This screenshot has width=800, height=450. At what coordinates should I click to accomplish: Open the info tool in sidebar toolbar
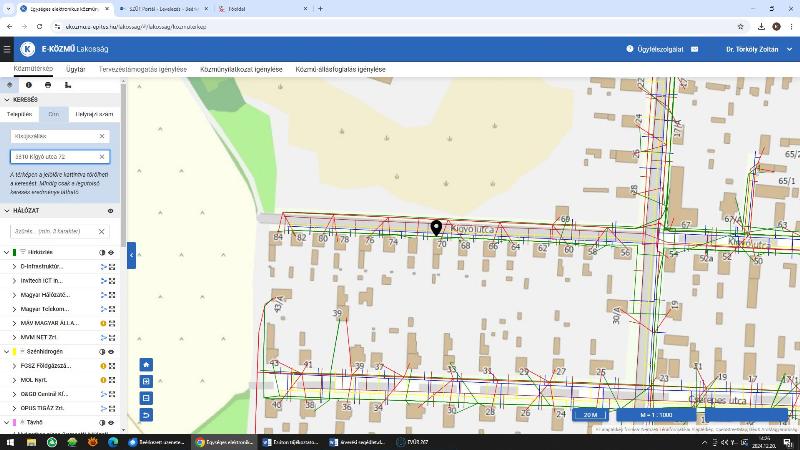(29, 85)
